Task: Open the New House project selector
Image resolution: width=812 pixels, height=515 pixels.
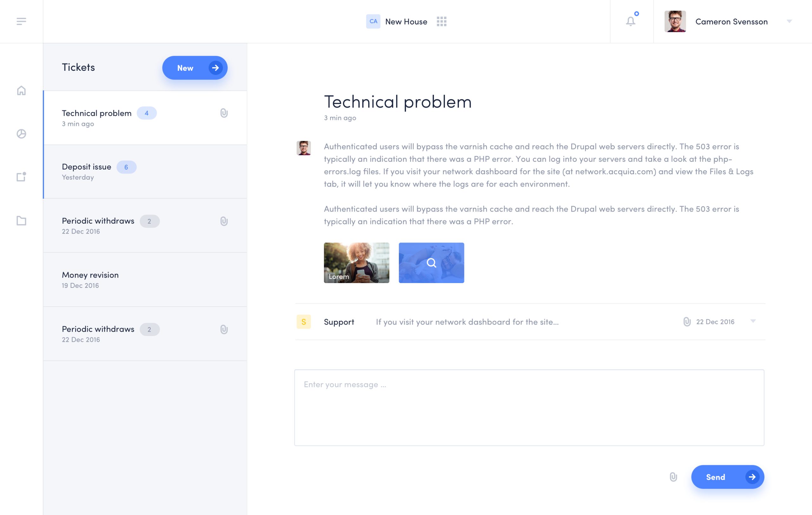Action: (396, 22)
